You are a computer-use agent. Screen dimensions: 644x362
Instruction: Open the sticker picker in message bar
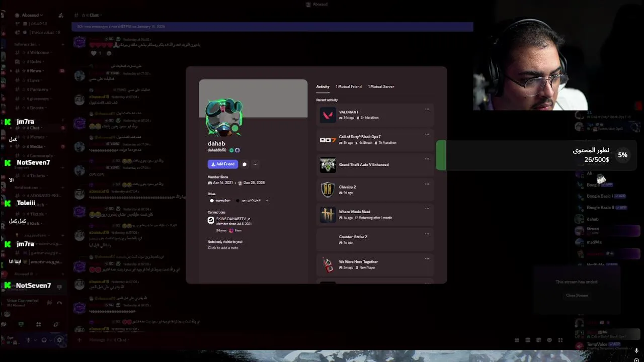[539, 340]
